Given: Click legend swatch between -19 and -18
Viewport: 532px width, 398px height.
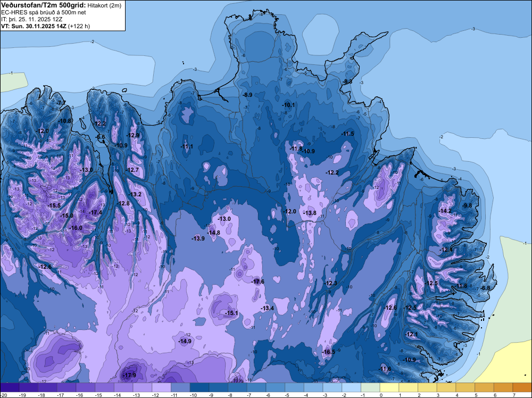Looking at the screenshot, I should [29, 387].
